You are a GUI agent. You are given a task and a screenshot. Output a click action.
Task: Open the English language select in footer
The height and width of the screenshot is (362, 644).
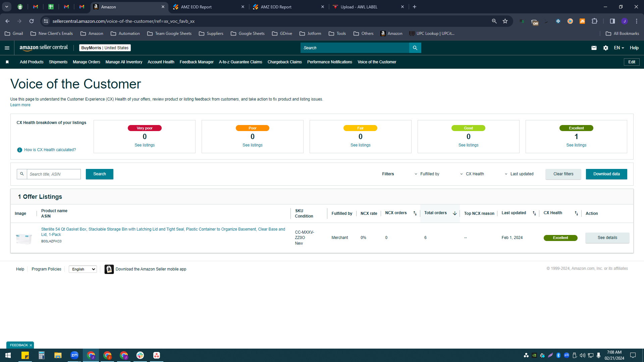tap(83, 269)
